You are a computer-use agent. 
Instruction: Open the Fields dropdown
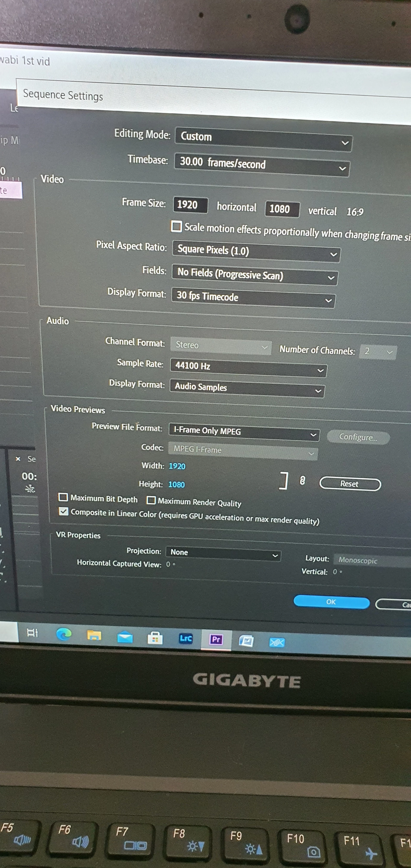[x=255, y=275]
